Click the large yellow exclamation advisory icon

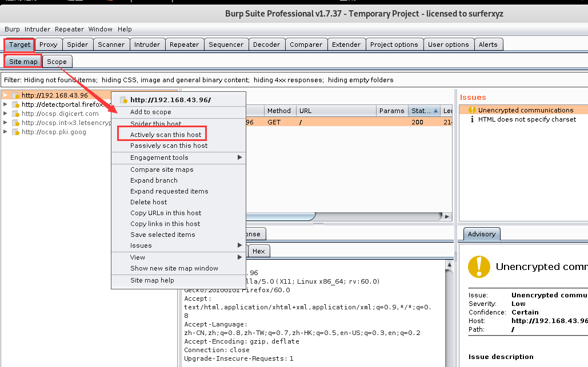click(479, 267)
